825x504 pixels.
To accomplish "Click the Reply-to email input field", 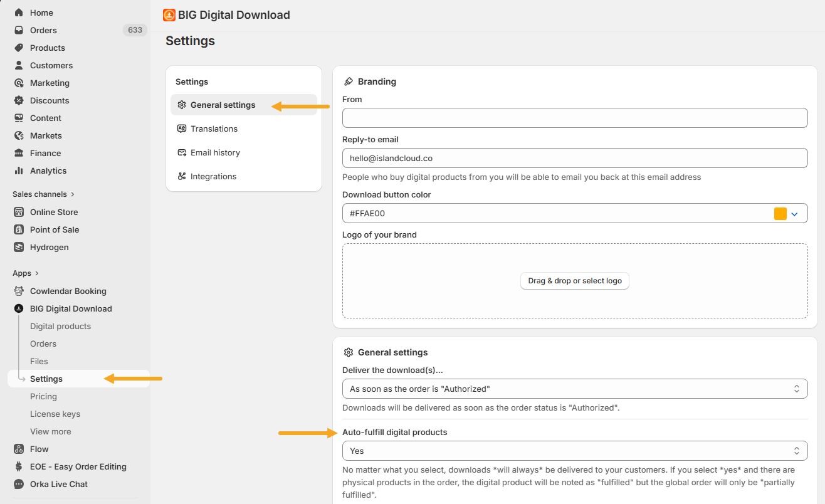I will [574, 158].
